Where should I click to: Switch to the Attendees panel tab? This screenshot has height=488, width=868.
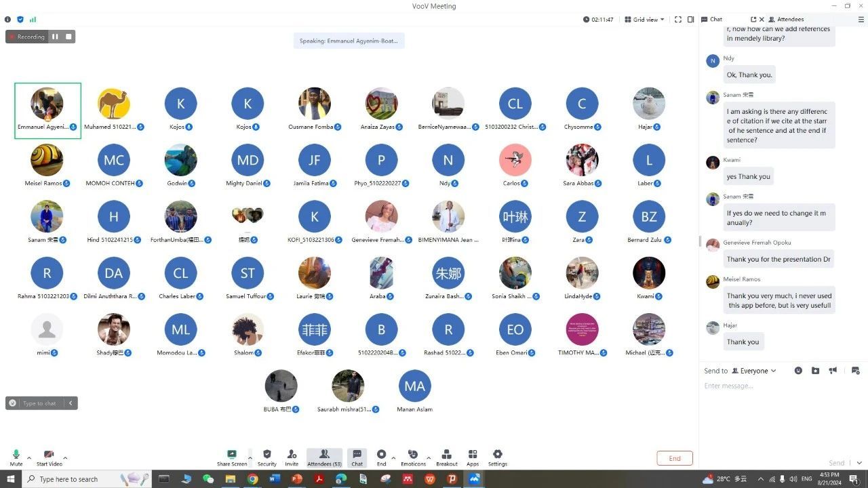pos(790,20)
